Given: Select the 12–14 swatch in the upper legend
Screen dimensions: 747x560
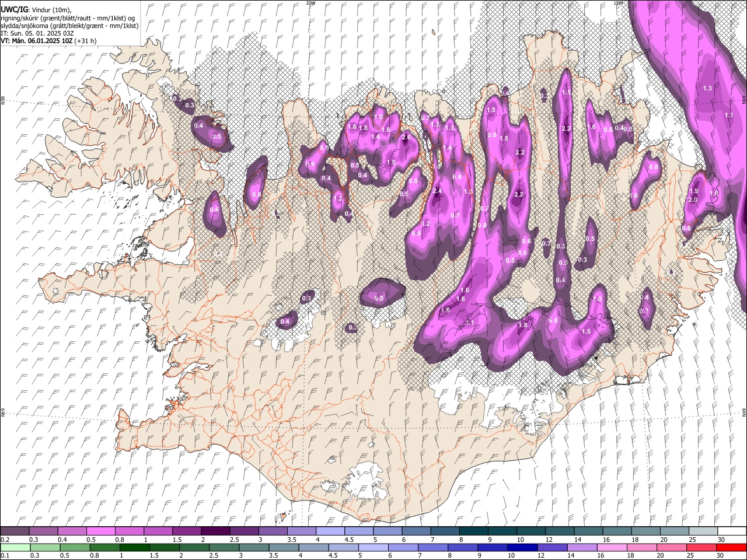Looking at the screenshot, I should click(560, 531).
